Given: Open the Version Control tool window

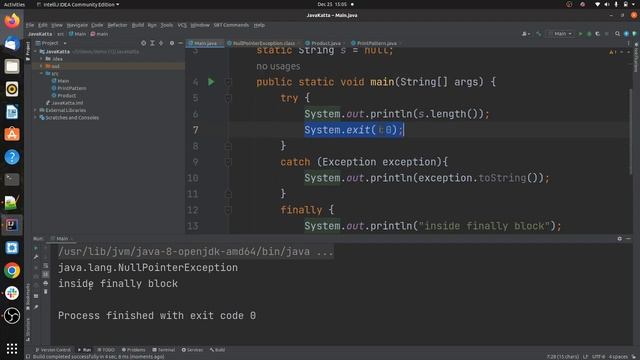Looking at the screenshot, I should (53, 350).
